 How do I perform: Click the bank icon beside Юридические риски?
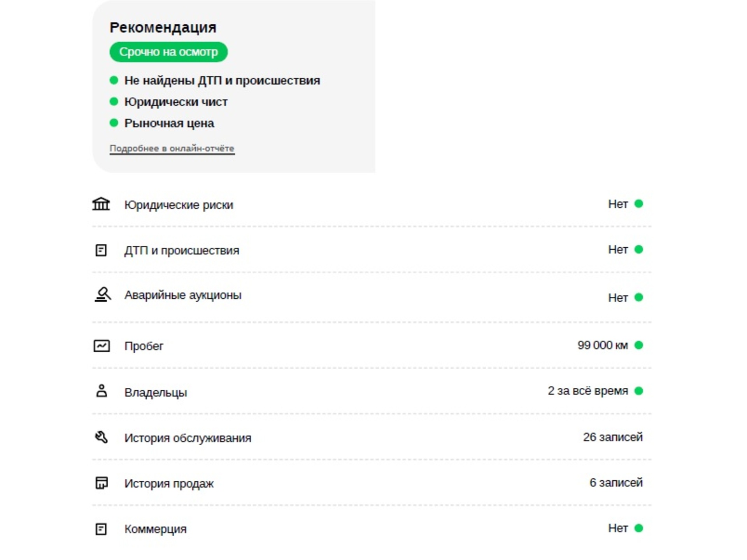pyautogui.click(x=101, y=204)
